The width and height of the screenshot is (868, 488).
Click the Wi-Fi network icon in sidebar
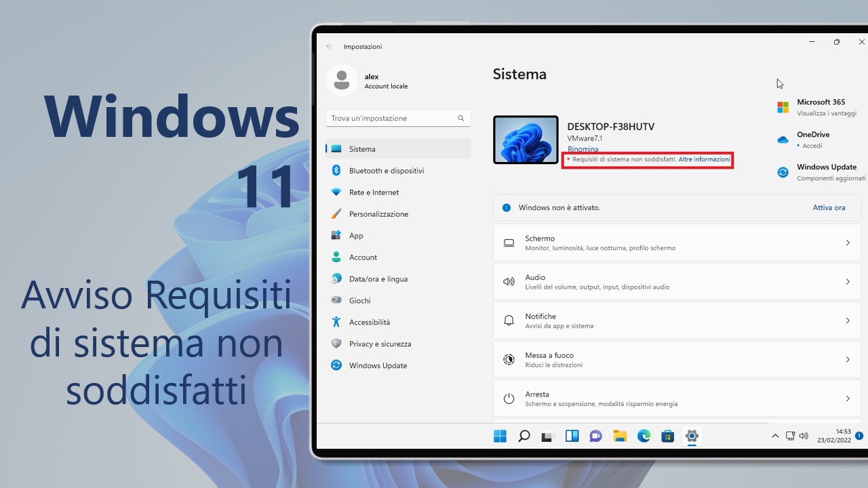point(336,192)
